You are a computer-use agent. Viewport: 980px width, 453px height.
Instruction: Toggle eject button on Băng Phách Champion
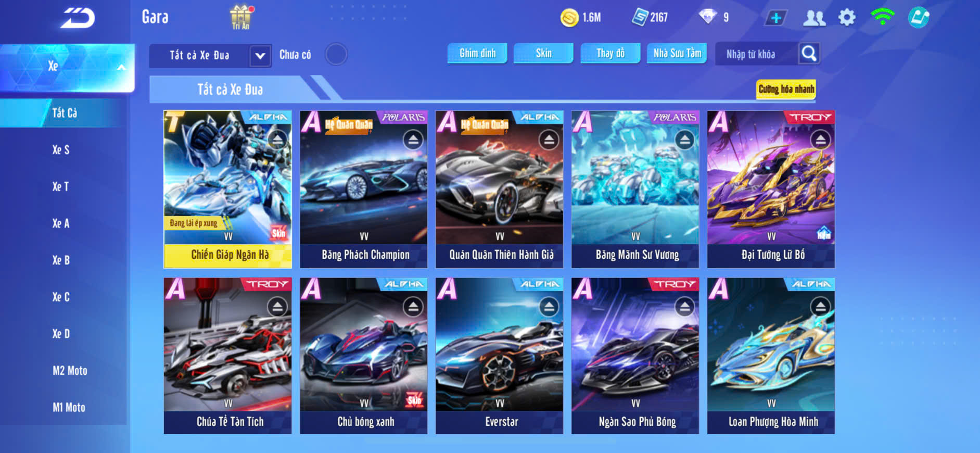413,140
